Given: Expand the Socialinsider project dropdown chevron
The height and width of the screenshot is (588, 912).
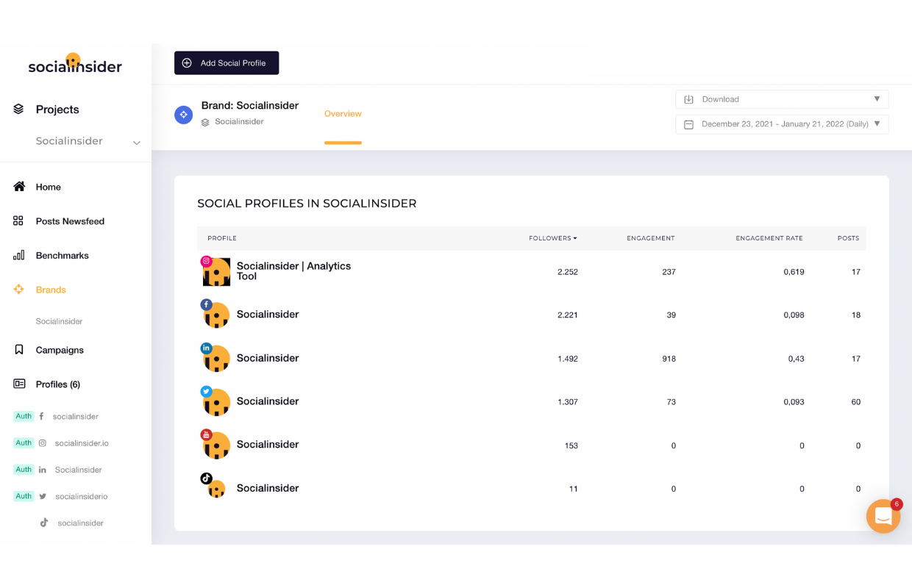Looking at the screenshot, I should pos(137,143).
